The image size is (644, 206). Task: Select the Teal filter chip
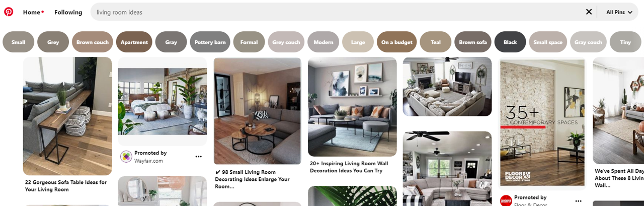(x=436, y=42)
